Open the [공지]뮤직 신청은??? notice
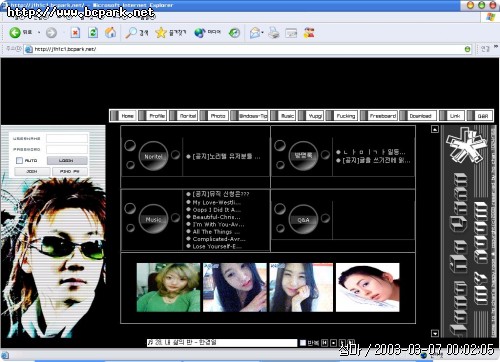The width and height of the screenshot is (500, 362). [x=221, y=194]
